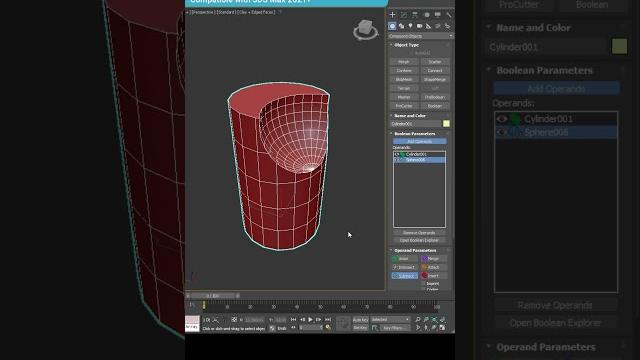The width and height of the screenshot is (640, 360).
Task: Select Sphere008 in enlarged dimmed operands list
Action: [x=556, y=132]
